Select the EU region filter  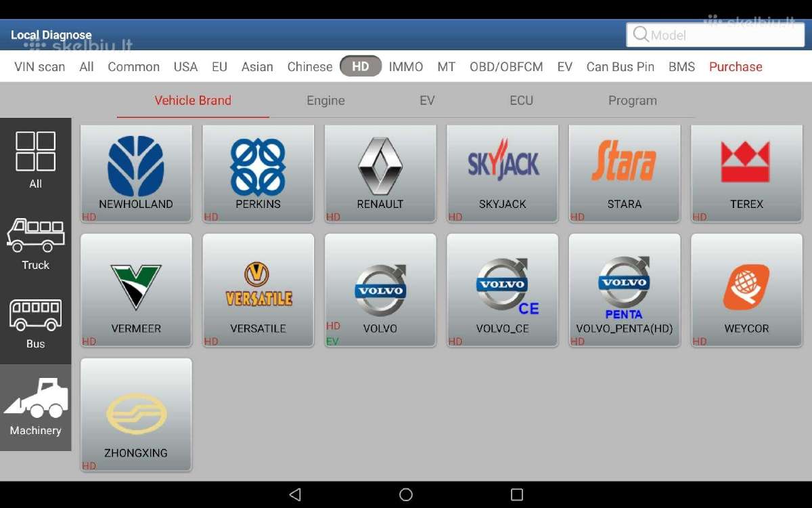coord(219,66)
